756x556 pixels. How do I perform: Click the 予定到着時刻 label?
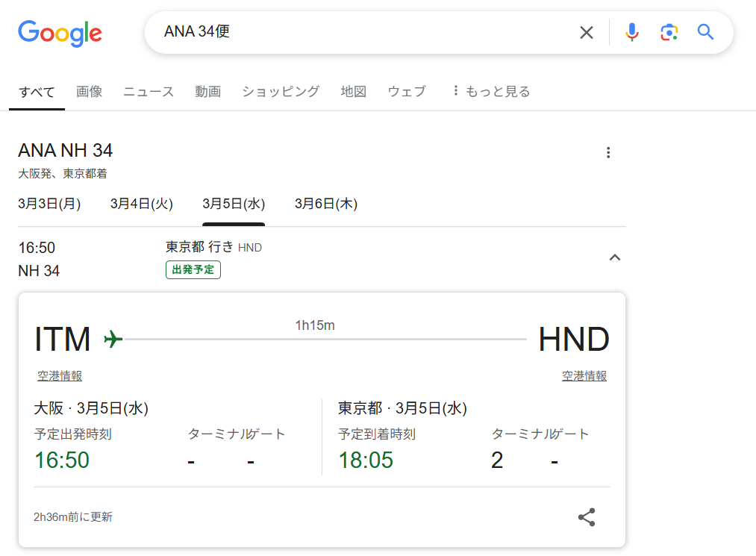click(377, 434)
